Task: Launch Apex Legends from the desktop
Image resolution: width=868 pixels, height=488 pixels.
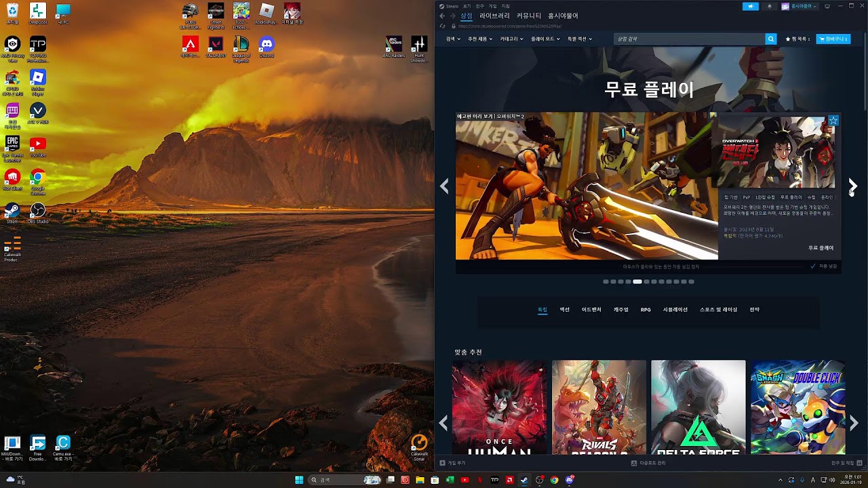Action: [x=191, y=47]
